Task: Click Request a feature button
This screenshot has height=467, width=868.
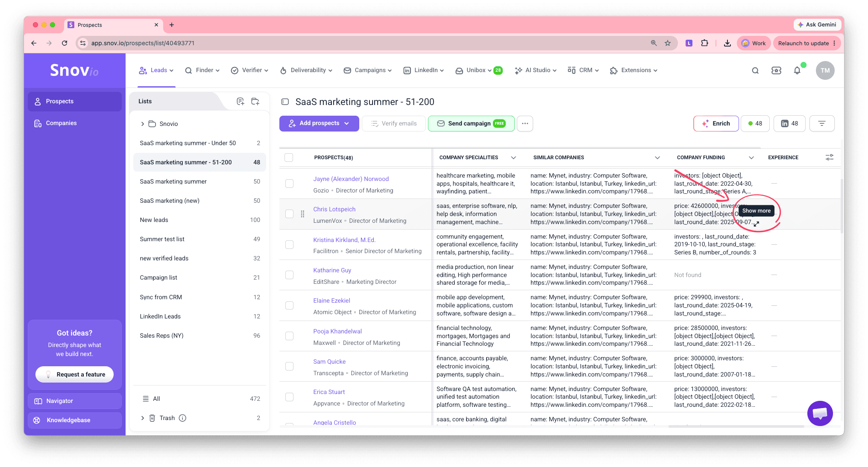Action: coord(74,374)
